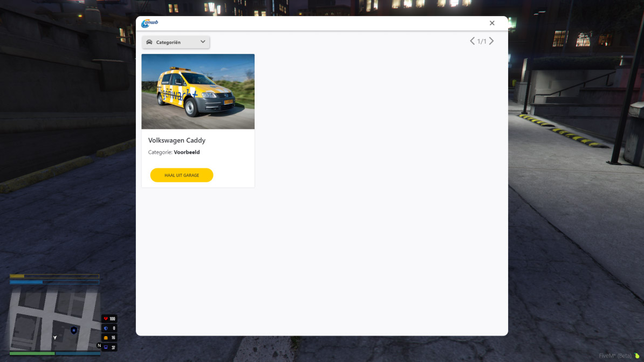Click the Volkswagen Caddy title
This screenshot has height=362, width=644.
(176, 140)
